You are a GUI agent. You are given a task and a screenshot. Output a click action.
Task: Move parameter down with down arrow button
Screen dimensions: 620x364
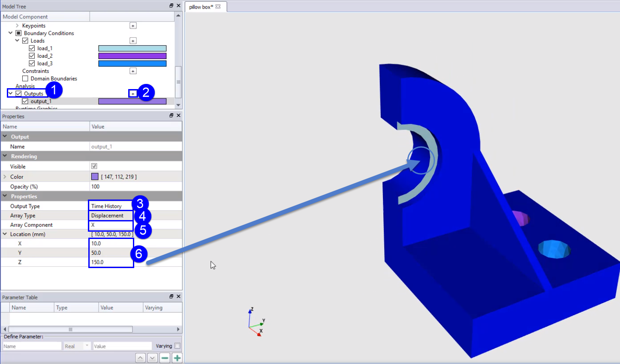pyautogui.click(x=153, y=358)
